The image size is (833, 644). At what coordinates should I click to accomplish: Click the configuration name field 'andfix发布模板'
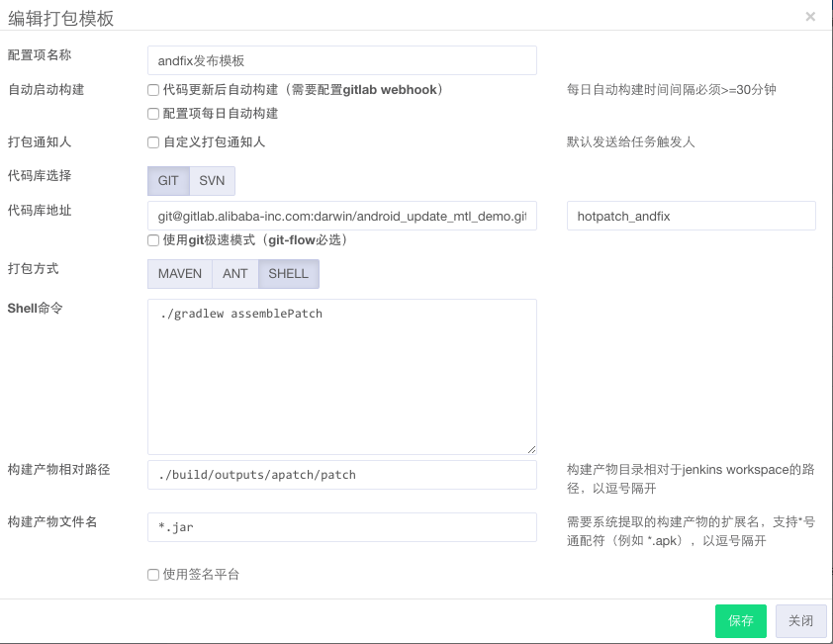(342, 60)
